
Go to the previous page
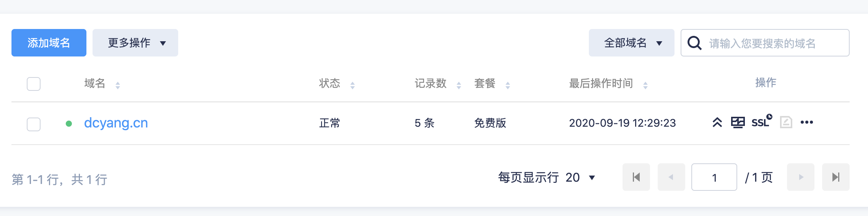(671, 177)
